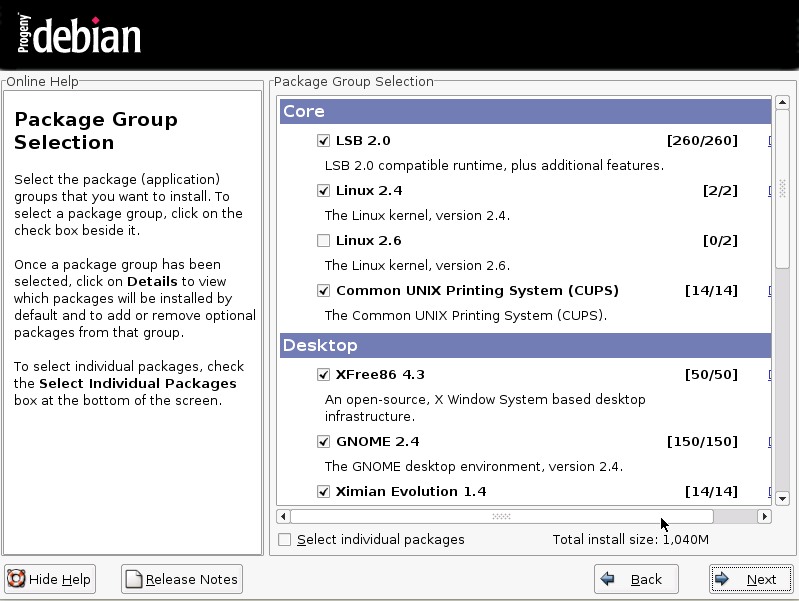Viewport: 799px width, 601px height.
Task: Open the Details link for LSB 2.0
Action: pos(769,140)
